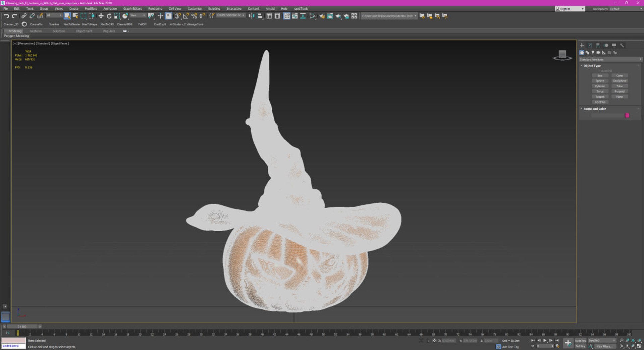644x350 pixels.
Task: Activate the Select Object tool
Action: point(67,16)
